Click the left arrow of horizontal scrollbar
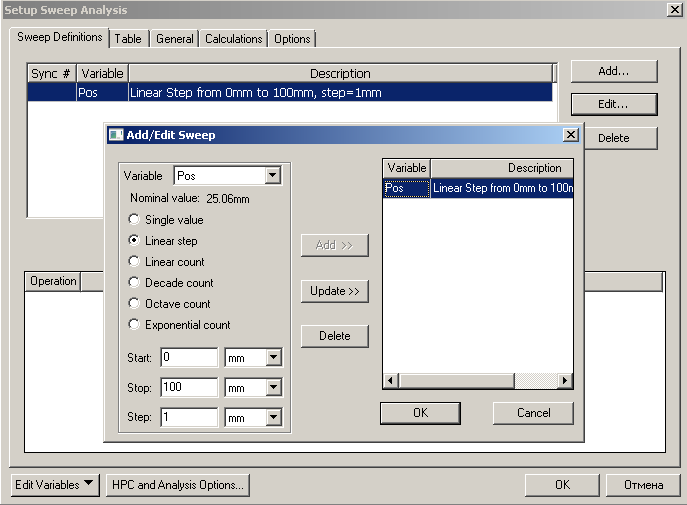The image size is (687, 505). 391,381
